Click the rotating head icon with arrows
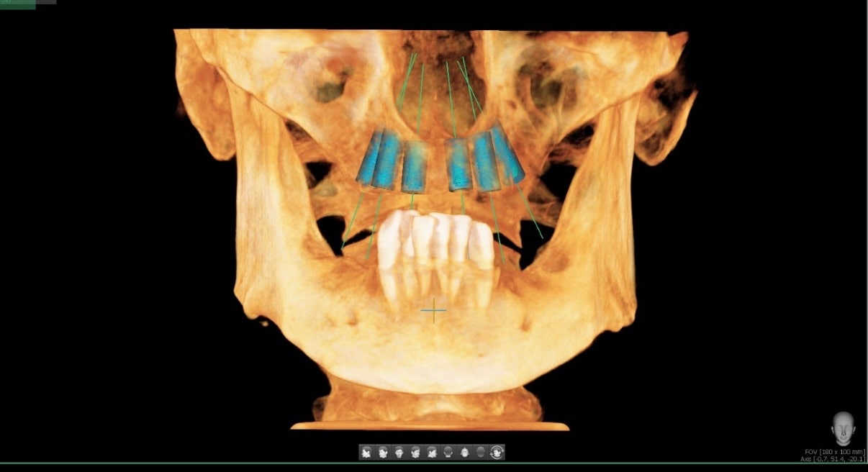Viewport: 868px width, 472px height. coord(497,452)
